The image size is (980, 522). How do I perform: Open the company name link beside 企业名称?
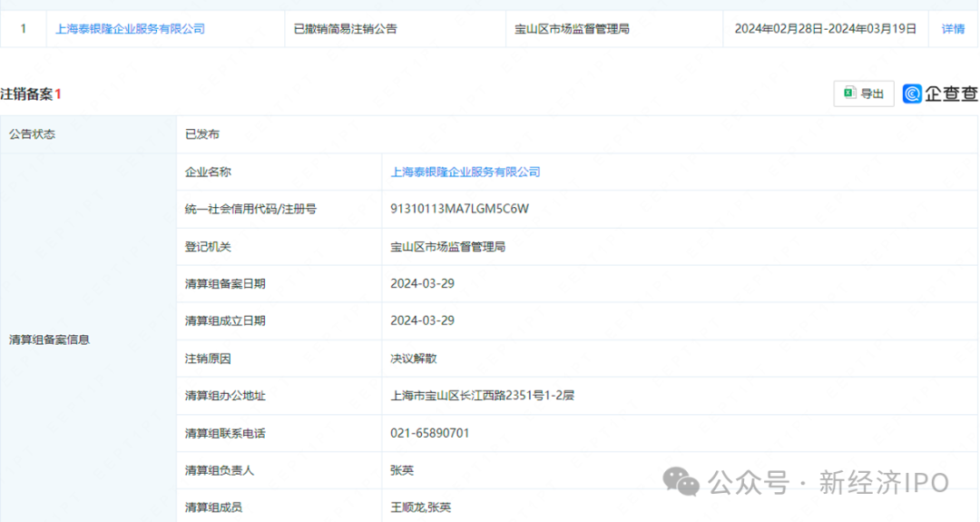tap(465, 172)
